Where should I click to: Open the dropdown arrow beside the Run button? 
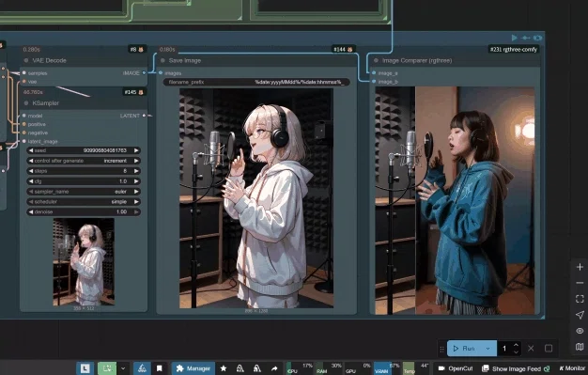(x=488, y=349)
